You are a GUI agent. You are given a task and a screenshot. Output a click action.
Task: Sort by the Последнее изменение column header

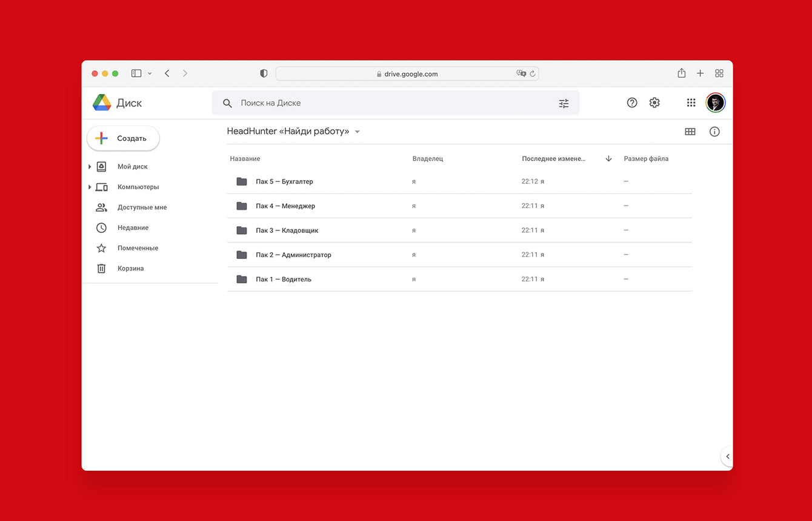tap(554, 159)
